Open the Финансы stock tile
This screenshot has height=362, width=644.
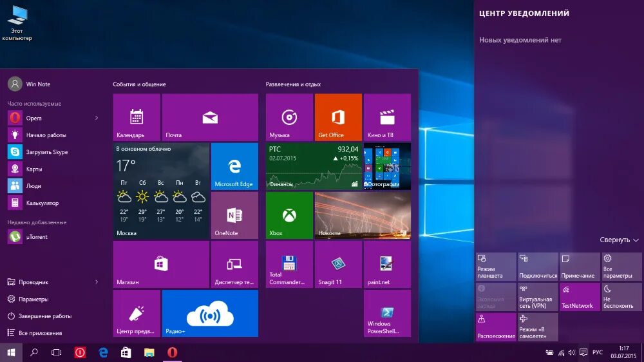tap(314, 166)
